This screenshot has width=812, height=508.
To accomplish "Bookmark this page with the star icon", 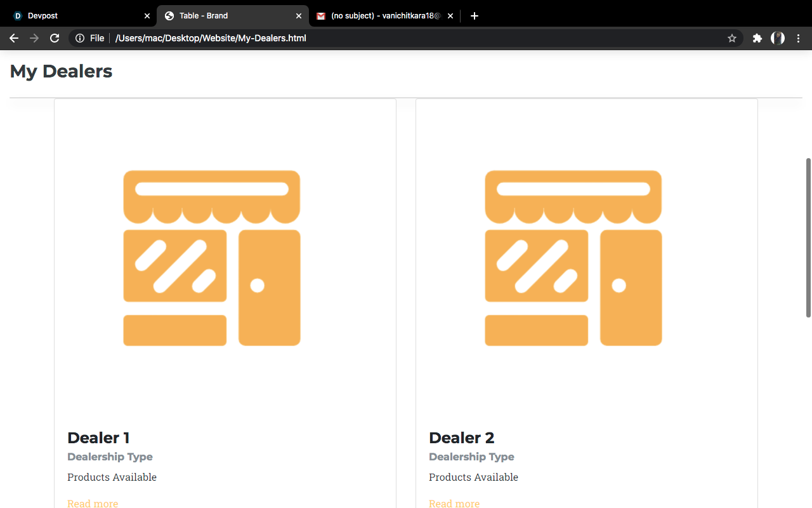I will coord(731,38).
